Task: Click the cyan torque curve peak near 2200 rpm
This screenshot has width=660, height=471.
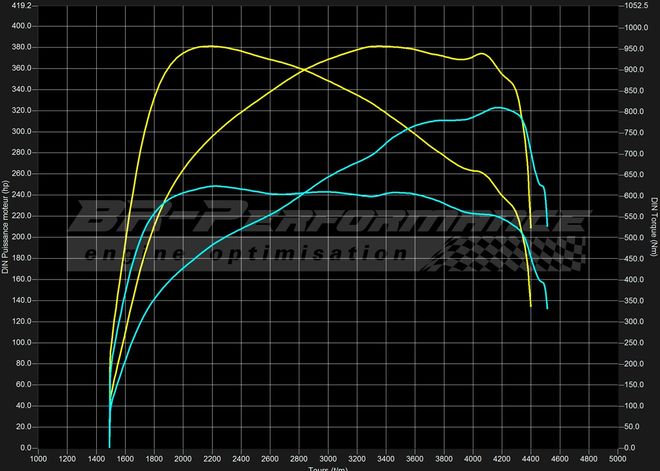Action: (x=213, y=186)
